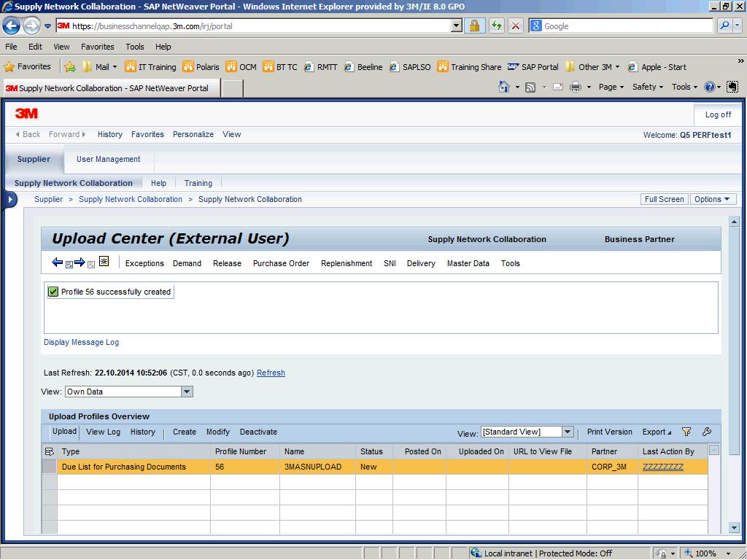The width and height of the screenshot is (747, 560).
Task: Expand the portal side navigation arrow
Action: click(9, 200)
